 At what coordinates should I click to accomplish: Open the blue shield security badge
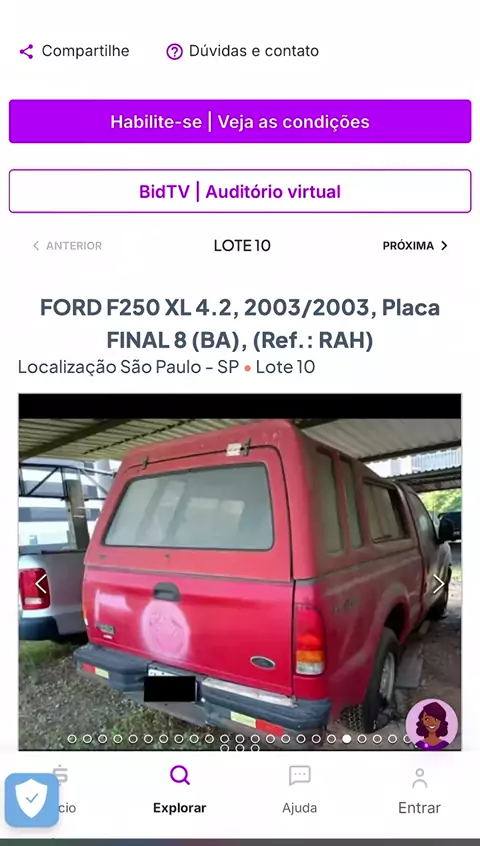32,800
